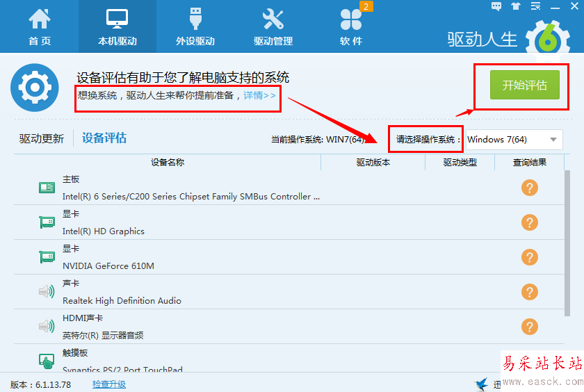Select the 设备评估 sub-tab
This screenshot has height=392, width=584.
click(x=104, y=138)
